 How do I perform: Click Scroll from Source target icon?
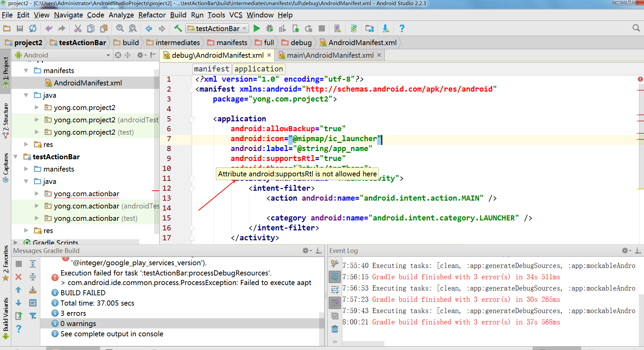118,55
